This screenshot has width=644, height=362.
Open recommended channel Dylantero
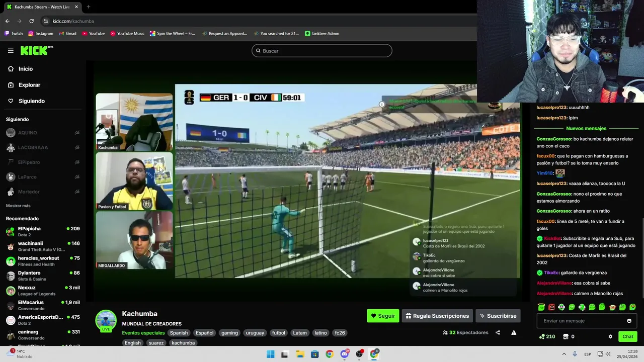pyautogui.click(x=43, y=276)
